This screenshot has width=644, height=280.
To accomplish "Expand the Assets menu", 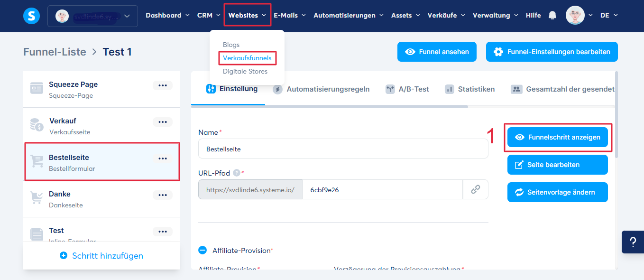I will point(405,15).
